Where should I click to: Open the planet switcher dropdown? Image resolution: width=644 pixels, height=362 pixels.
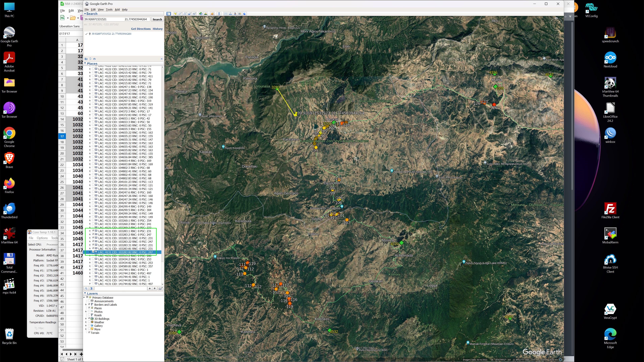(x=212, y=14)
